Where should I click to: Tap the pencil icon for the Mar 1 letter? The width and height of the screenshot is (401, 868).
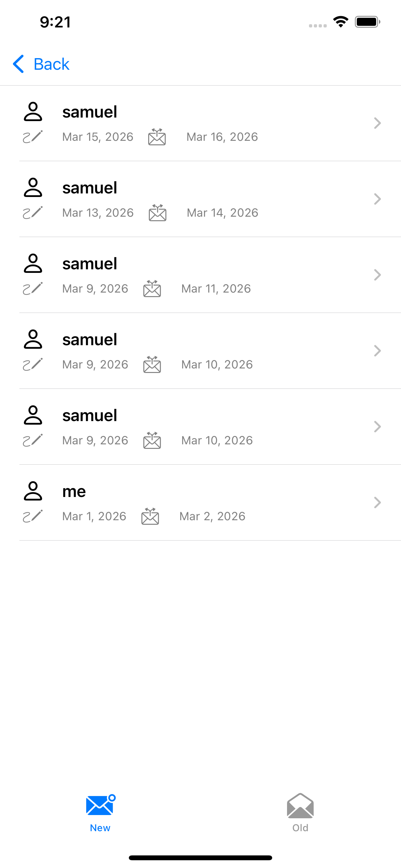[33, 516]
